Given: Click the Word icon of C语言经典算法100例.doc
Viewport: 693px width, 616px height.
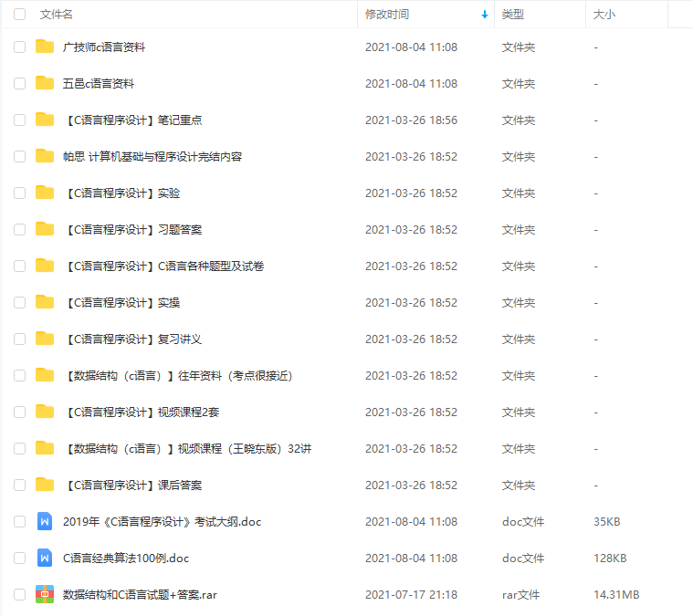Looking at the screenshot, I should tap(45, 559).
